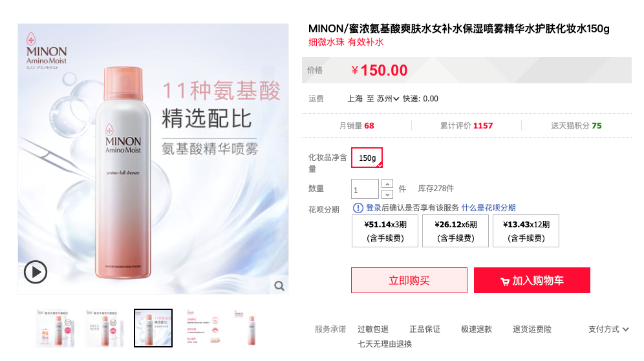Select the last bottle thumbnail
Image resolution: width=644 pixels, height=361 pixels.
(252, 328)
